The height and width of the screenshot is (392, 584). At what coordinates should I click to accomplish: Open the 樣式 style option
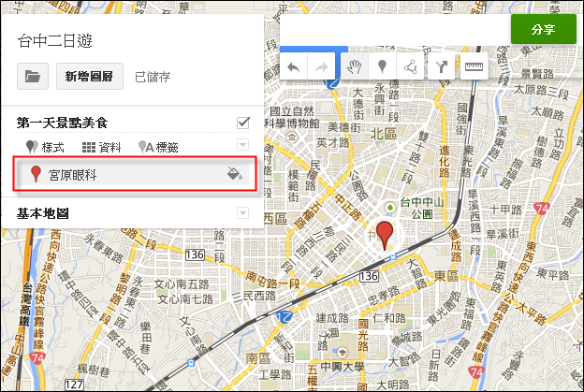45,147
